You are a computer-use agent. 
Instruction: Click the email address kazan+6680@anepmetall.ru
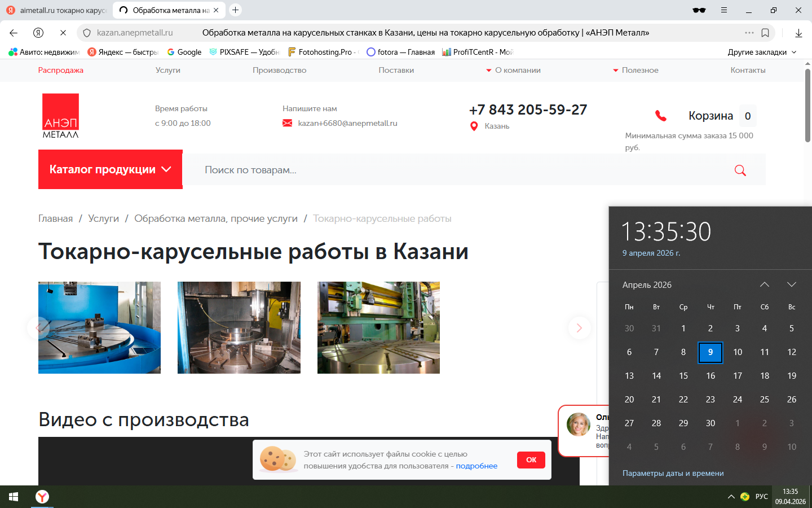pyautogui.click(x=347, y=123)
